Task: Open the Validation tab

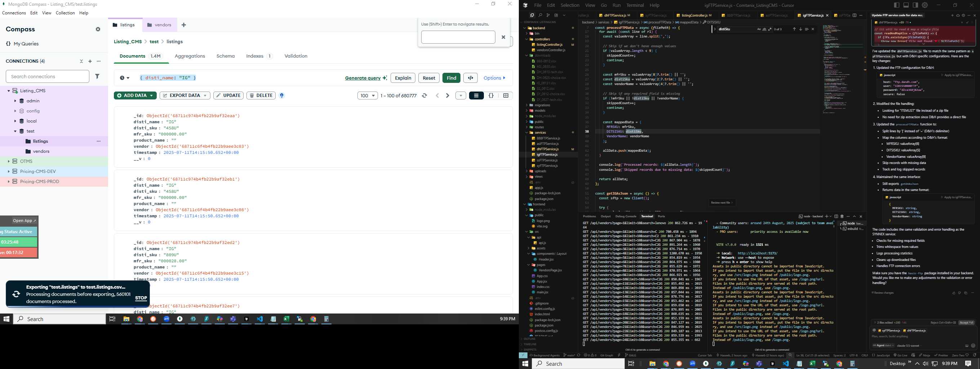Action: 296,56
